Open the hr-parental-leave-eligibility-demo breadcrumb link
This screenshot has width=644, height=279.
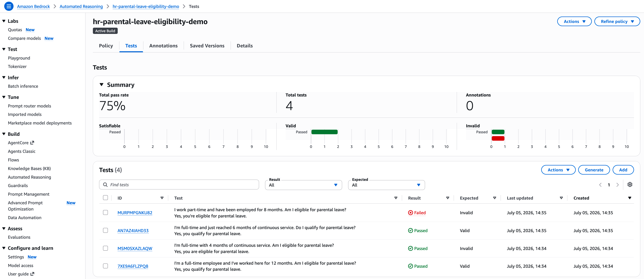point(146,6)
